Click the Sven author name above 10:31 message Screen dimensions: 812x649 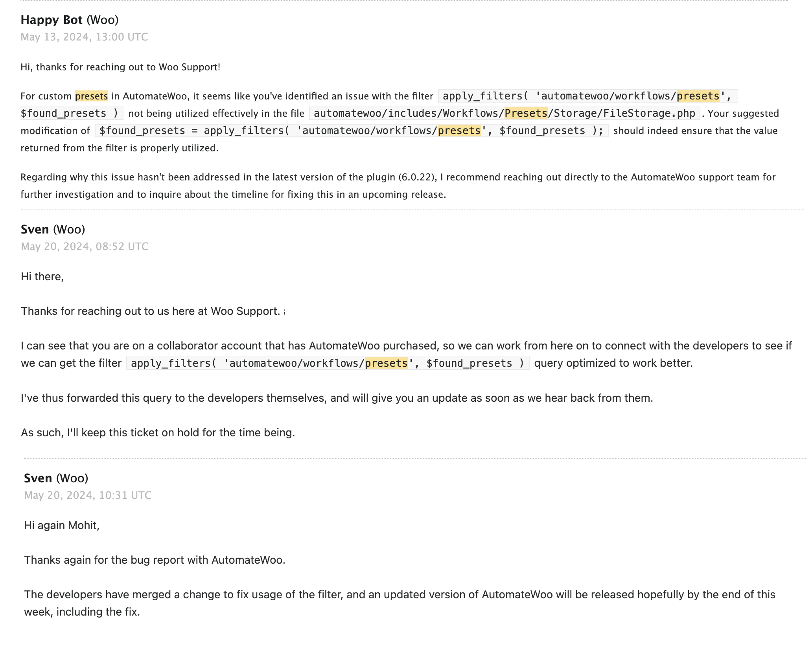click(x=38, y=478)
